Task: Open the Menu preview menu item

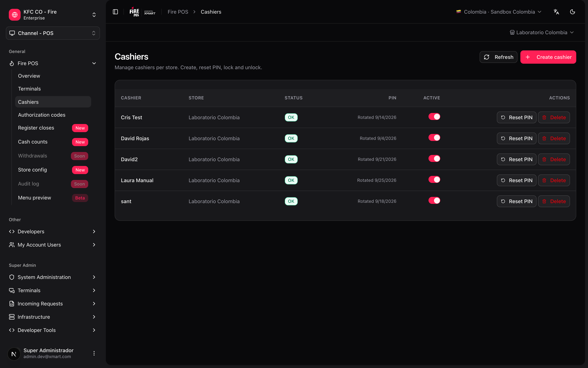Action: pos(53,198)
